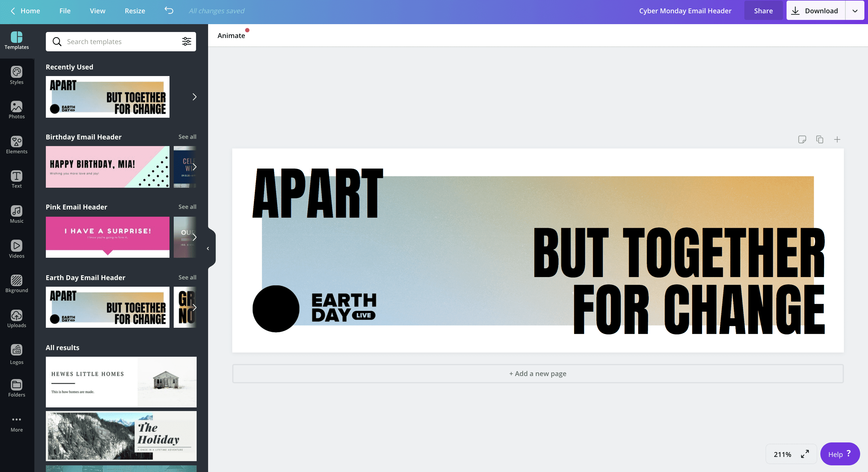Click the Animate button
Screen dimensions: 868x472
point(230,35)
